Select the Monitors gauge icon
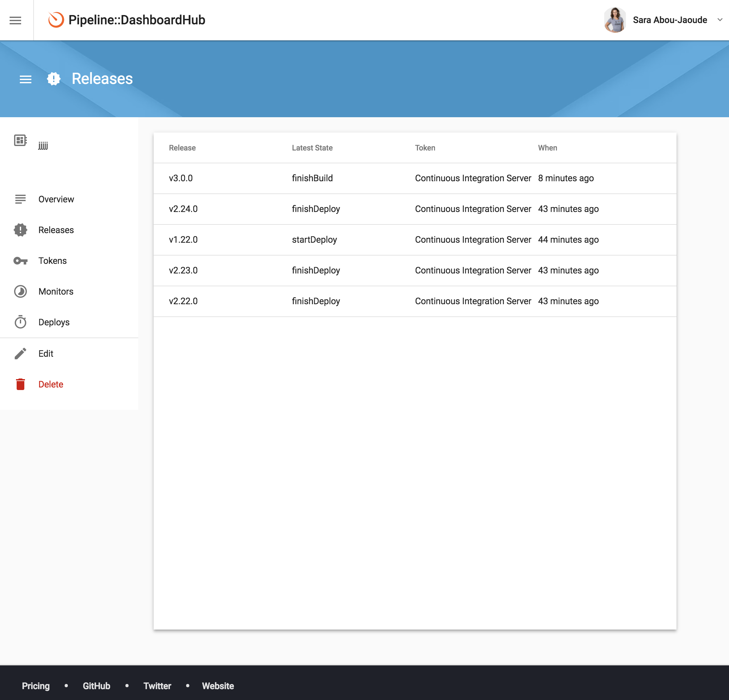Image resolution: width=729 pixels, height=700 pixels. tap(20, 291)
